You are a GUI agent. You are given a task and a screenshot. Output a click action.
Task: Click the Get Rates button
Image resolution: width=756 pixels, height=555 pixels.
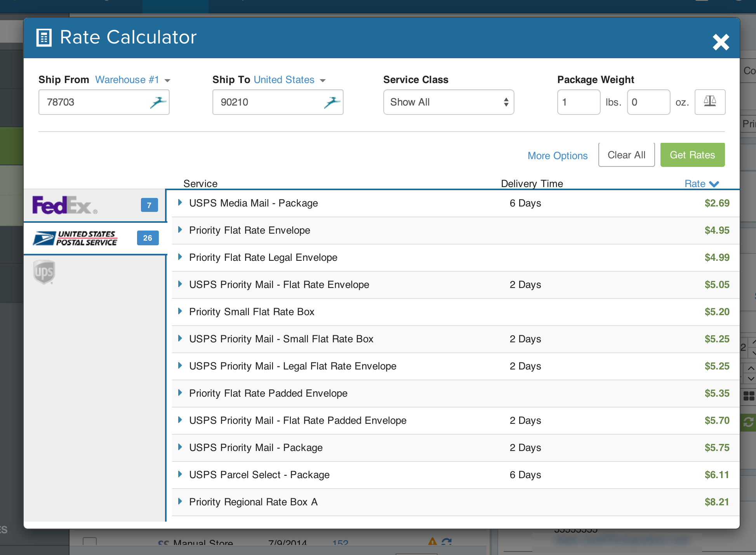[692, 155]
